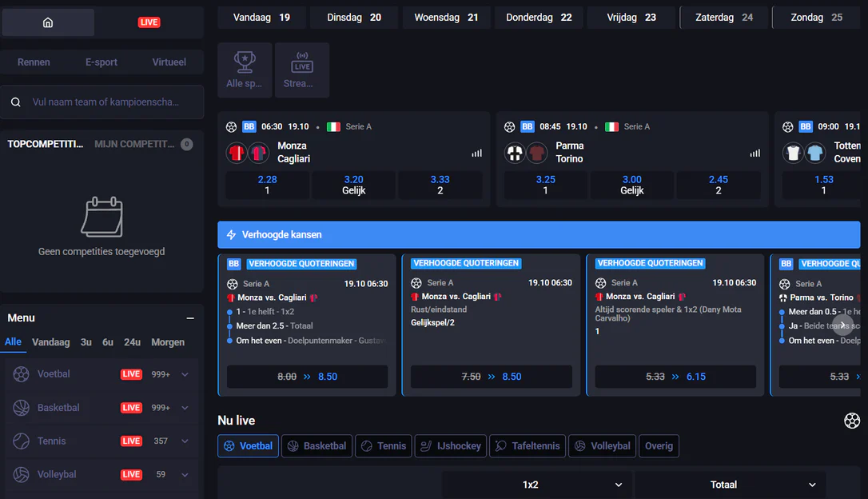Click the Verhoogde kansen lightning icon
The image size is (868, 499).
coord(232,235)
